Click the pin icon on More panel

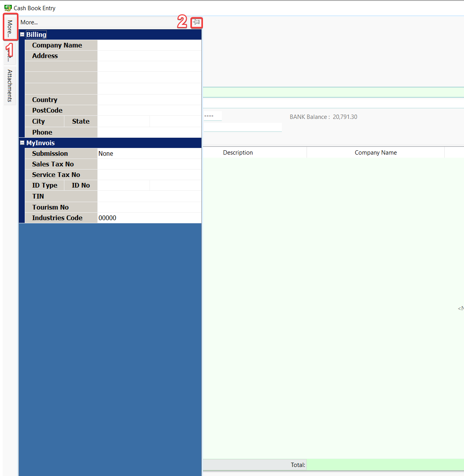coord(196,22)
